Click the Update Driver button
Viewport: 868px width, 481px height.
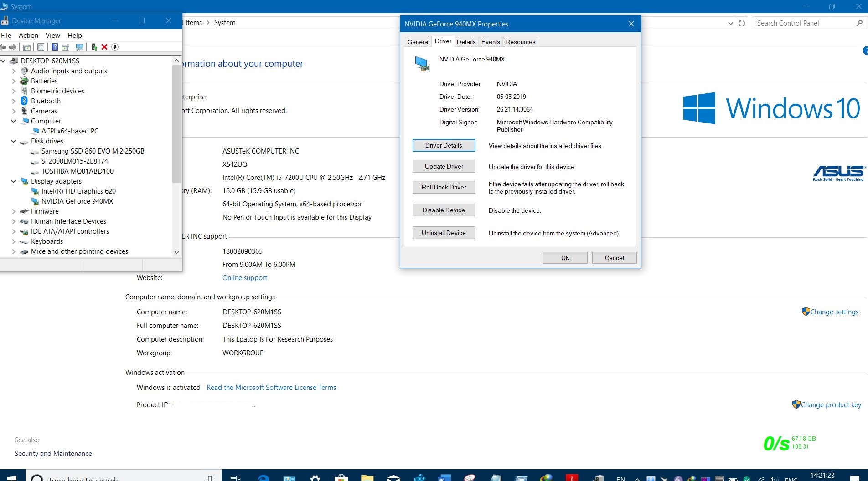point(444,166)
